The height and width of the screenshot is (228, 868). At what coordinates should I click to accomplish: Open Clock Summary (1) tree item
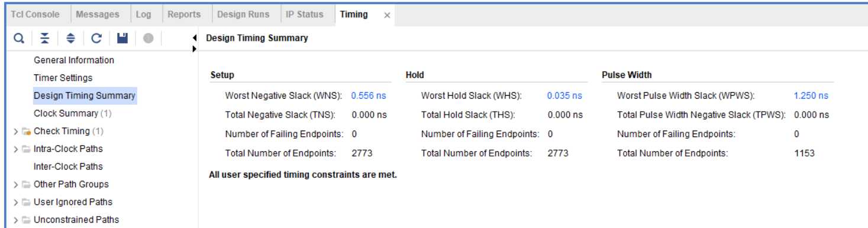(73, 113)
